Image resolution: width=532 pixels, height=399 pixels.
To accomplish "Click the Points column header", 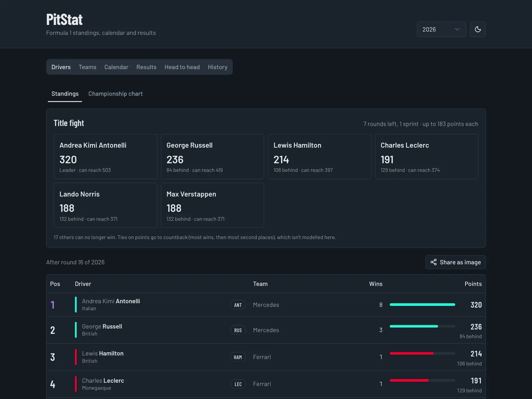I will click(473, 284).
